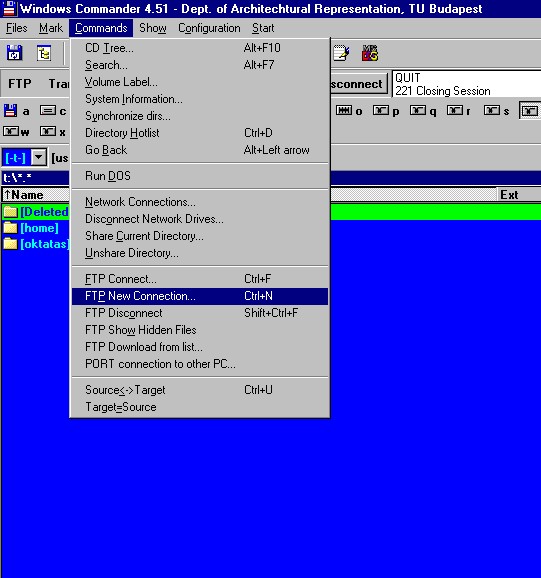Screen dimensions: 541x578
Task: Open the [home] folder icon
Action: point(10,228)
